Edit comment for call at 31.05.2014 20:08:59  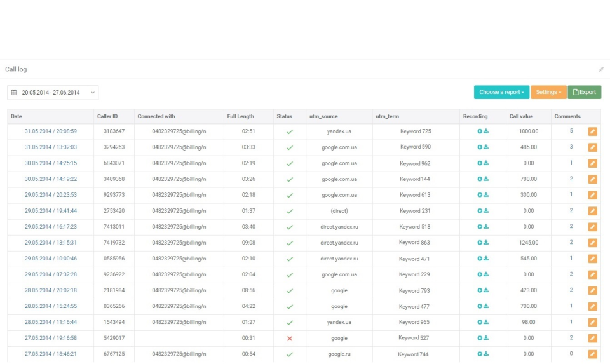tap(592, 131)
